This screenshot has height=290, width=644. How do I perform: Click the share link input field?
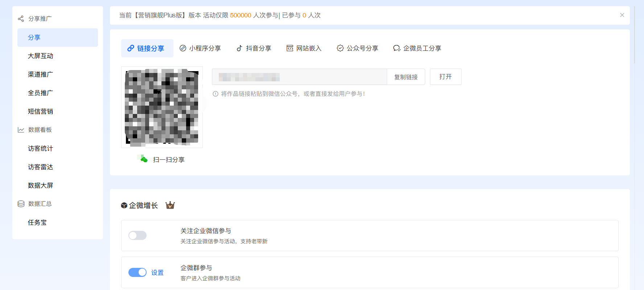[x=299, y=77]
